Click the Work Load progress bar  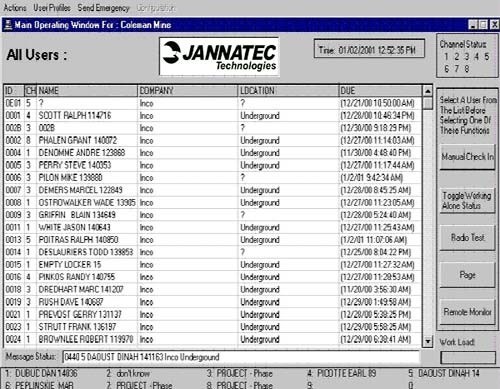pos(468,358)
